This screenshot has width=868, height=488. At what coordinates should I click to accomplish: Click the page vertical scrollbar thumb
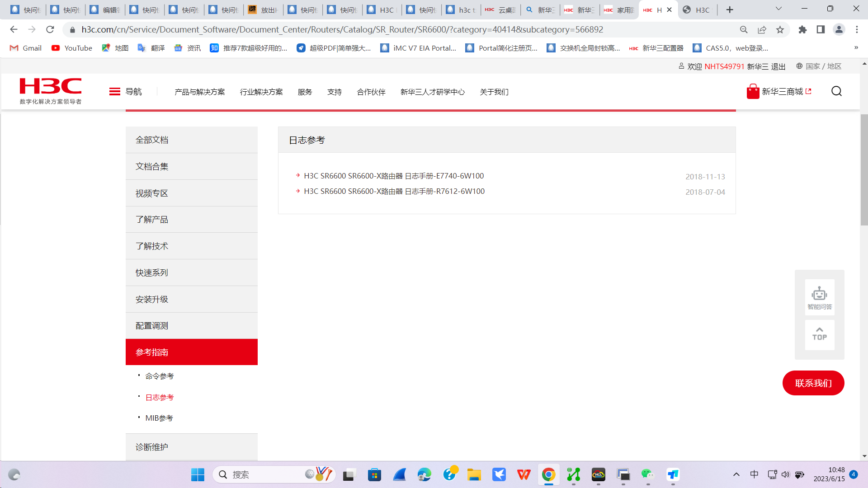coord(864,169)
